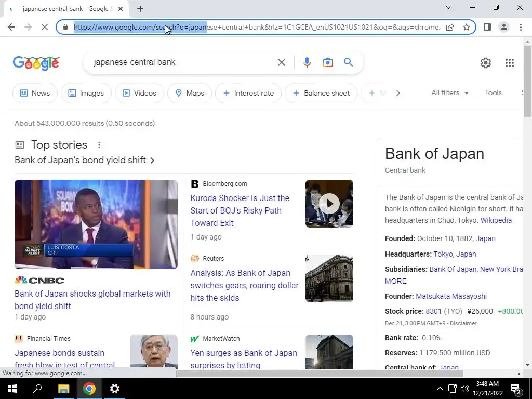Open the search Tools options

pos(493,92)
